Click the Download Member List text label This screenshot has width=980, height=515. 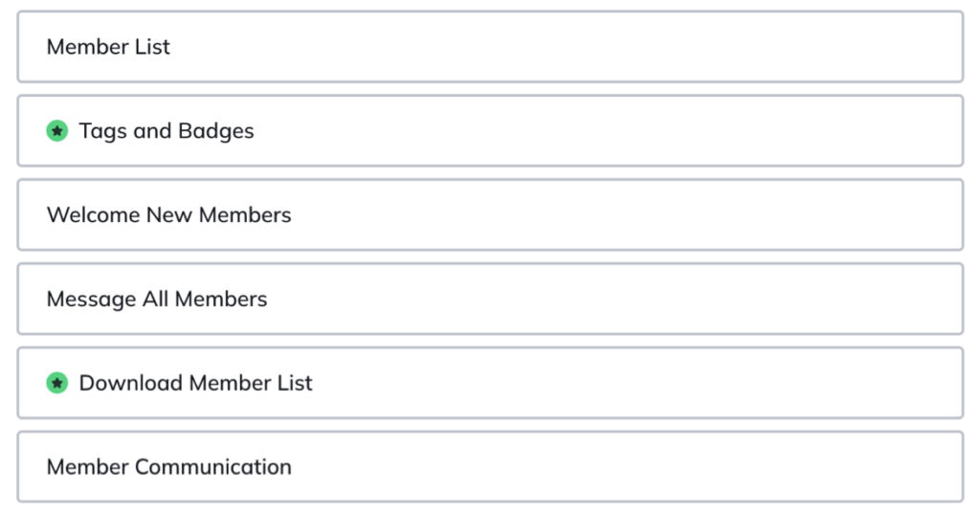click(195, 383)
